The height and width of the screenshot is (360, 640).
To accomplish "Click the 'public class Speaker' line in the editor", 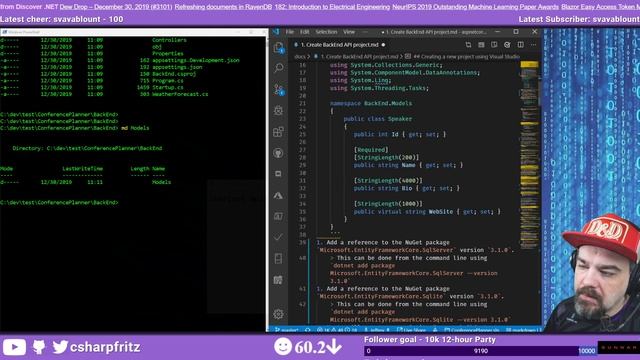I will point(378,119).
